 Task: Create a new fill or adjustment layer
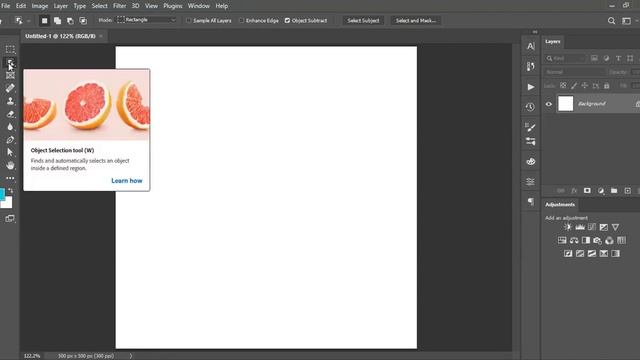click(x=600, y=191)
